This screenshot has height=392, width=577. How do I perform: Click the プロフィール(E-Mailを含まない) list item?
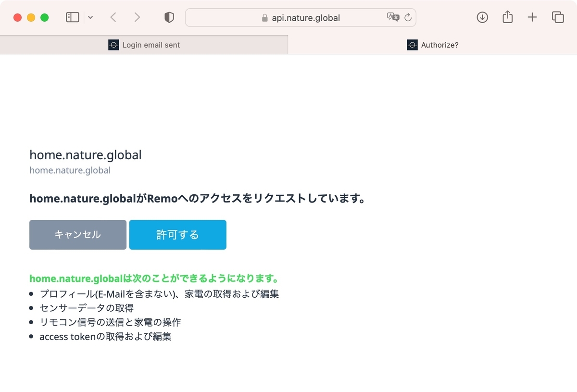pyautogui.click(x=159, y=293)
